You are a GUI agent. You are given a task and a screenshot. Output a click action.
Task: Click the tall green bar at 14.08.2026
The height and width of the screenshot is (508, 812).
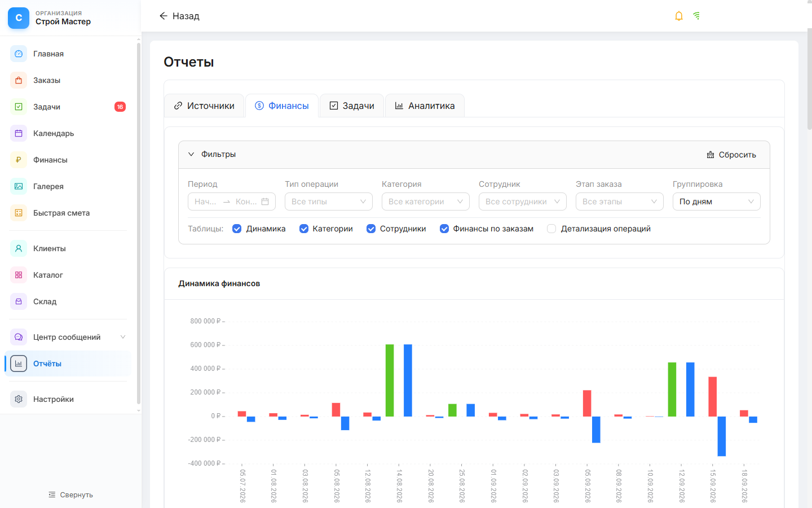(390, 380)
